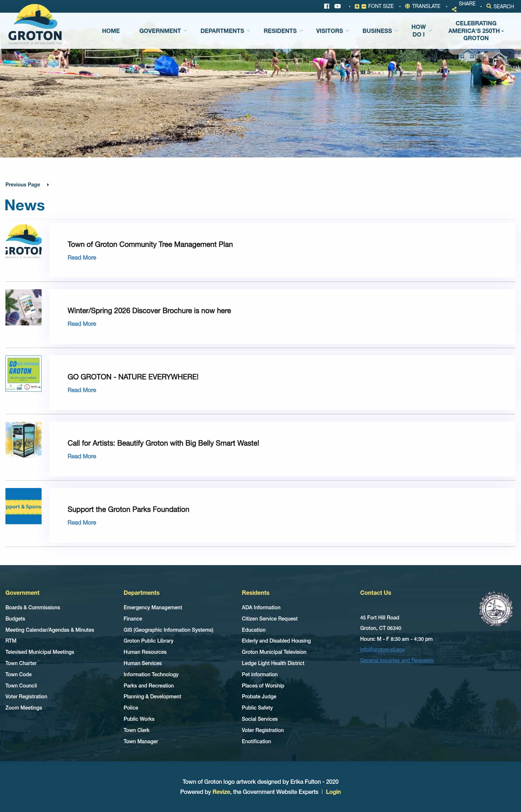The width and height of the screenshot is (521, 812).
Task: Open Town Manager footer link
Action: [x=141, y=741]
